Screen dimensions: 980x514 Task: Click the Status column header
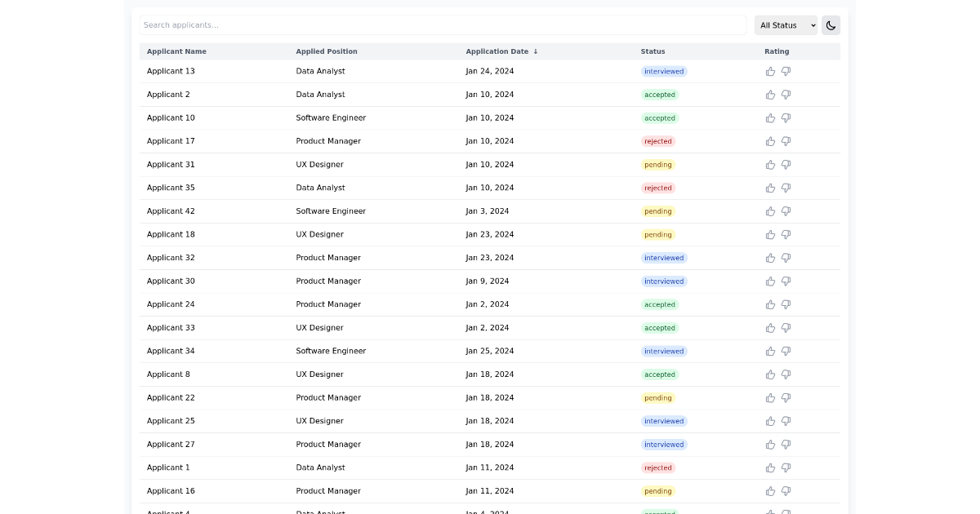coord(653,51)
